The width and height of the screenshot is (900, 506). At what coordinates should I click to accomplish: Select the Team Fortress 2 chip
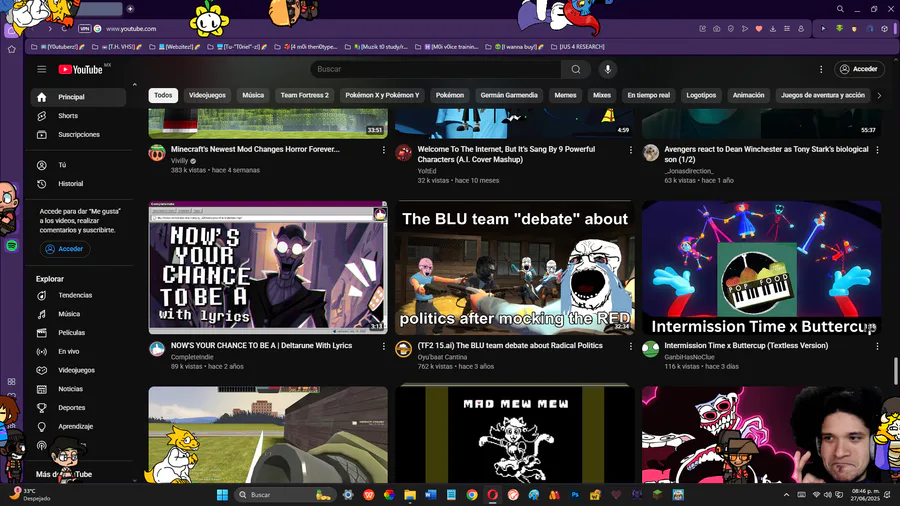pos(305,95)
